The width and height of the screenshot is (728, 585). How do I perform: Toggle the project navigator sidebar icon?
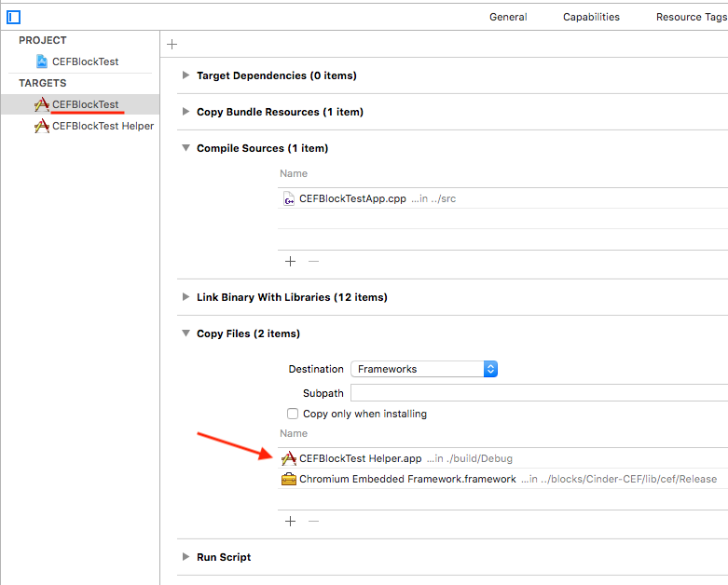tap(13, 17)
